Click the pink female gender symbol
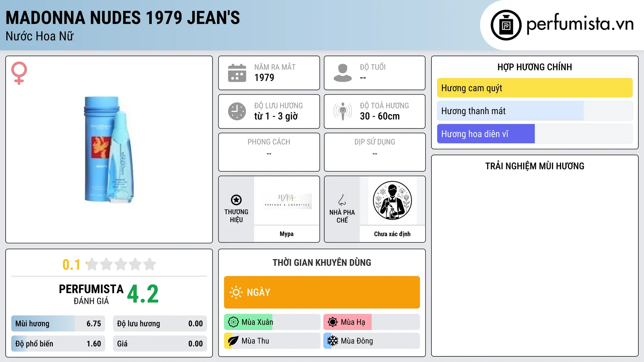The height and width of the screenshot is (362, 644). [19, 73]
